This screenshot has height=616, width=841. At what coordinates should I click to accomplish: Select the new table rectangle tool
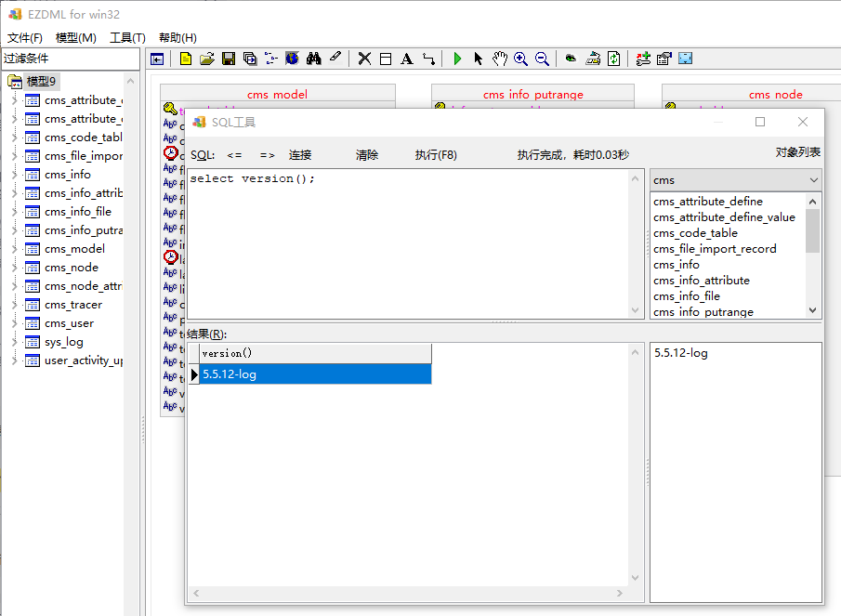click(386, 59)
